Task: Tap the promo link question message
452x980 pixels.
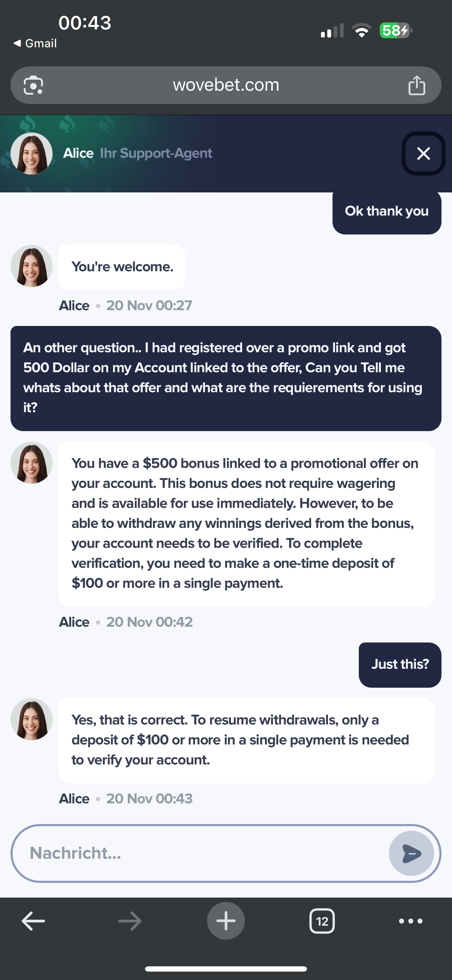Action: pyautogui.click(x=226, y=378)
